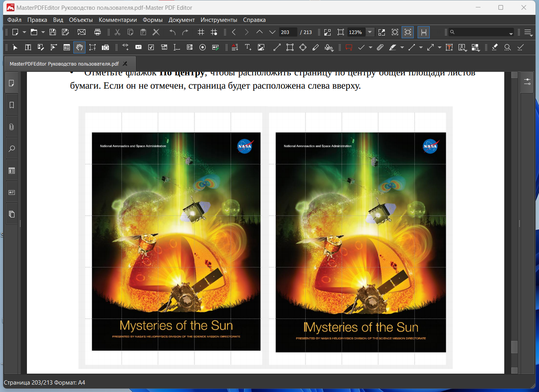Expand the checkmark stamp dropdown arrow
The image size is (539, 392).
pos(370,47)
